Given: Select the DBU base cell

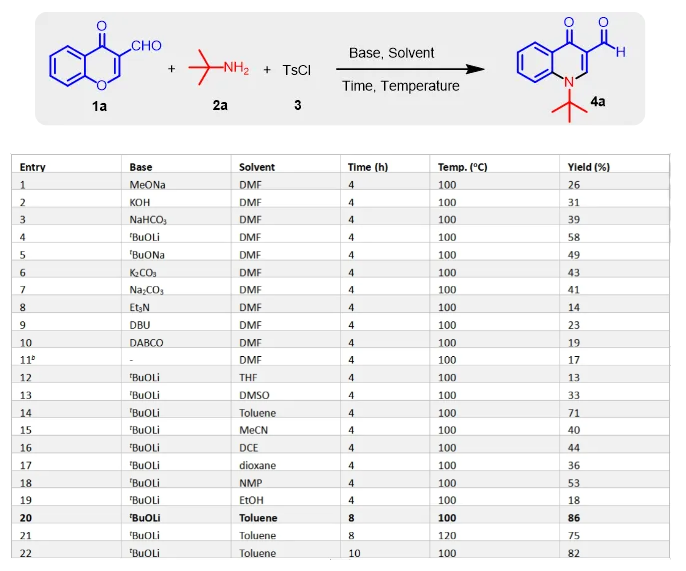Looking at the screenshot, I should point(140,325).
